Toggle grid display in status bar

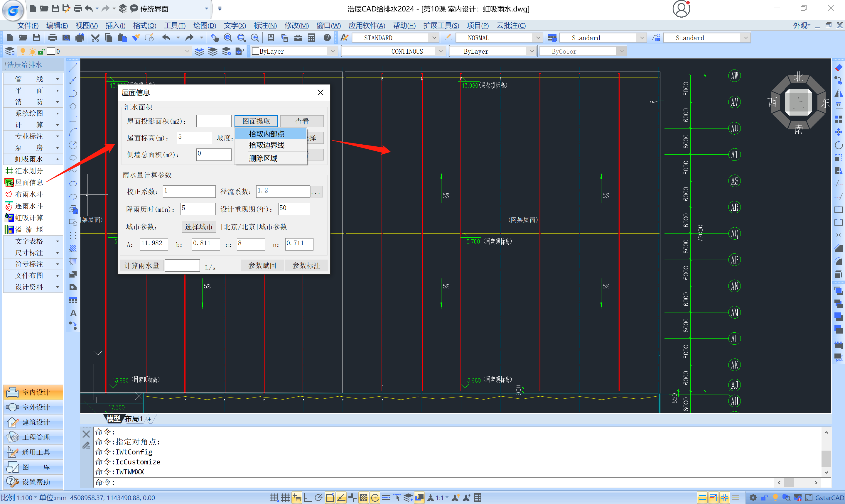coord(285,498)
